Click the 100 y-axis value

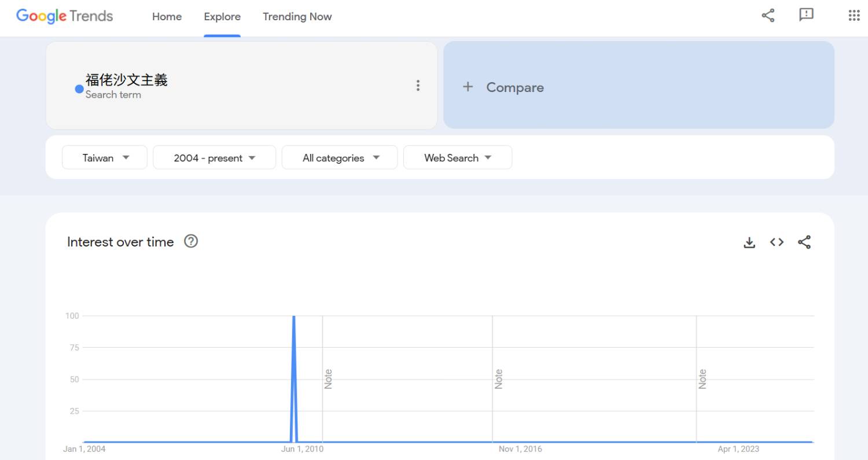pos(72,316)
